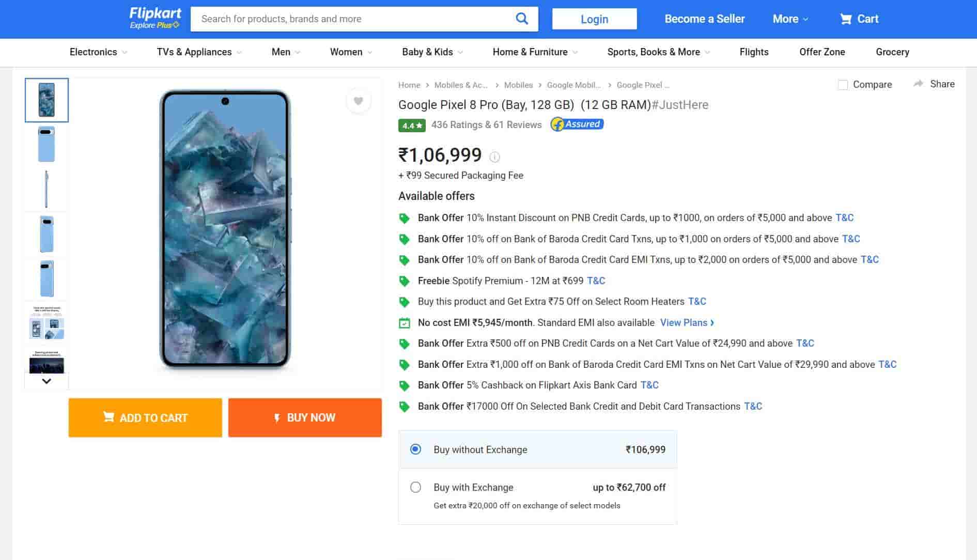977x560 pixels.
Task: Enable the Compare checkbox
Action: tap(843, 85)
